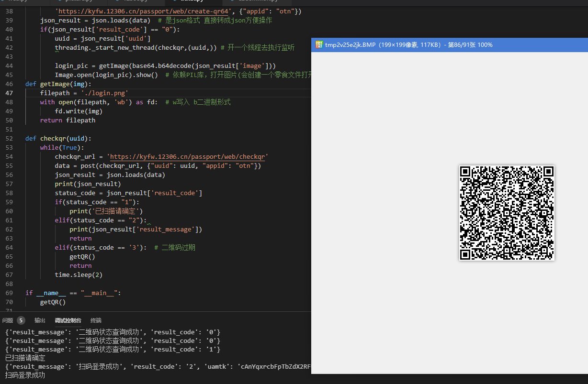Click "uuid = json_result['uuid']" line
Screen dimensions: 588x384
tap(102, 39)
